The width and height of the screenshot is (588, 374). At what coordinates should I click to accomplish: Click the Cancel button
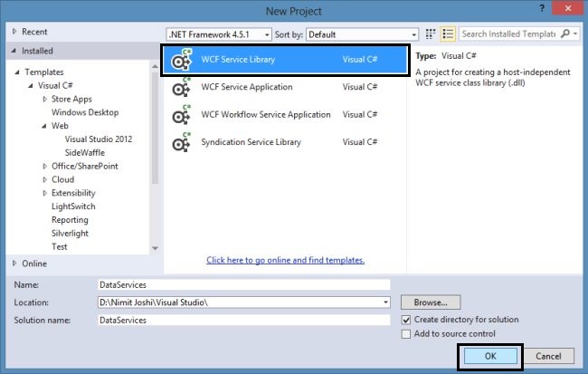(548, 356)
